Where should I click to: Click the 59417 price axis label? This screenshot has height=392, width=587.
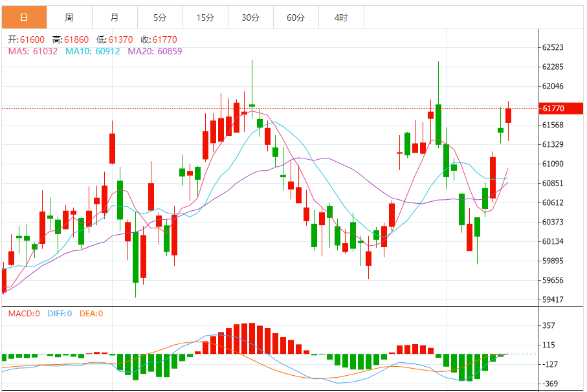(x=553, y=299)
